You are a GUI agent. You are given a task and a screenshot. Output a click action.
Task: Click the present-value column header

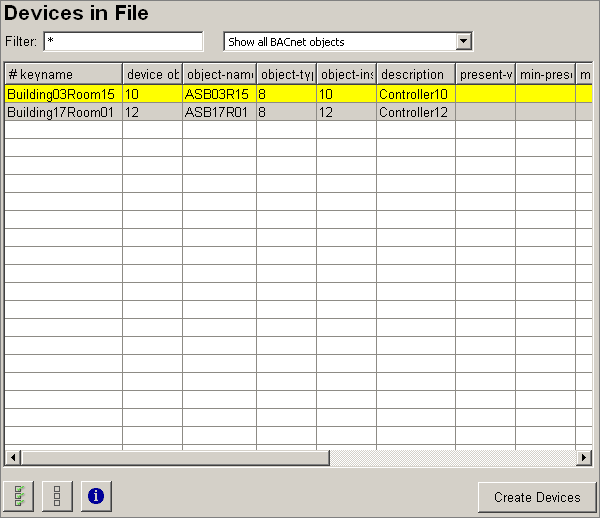(485, 75)
